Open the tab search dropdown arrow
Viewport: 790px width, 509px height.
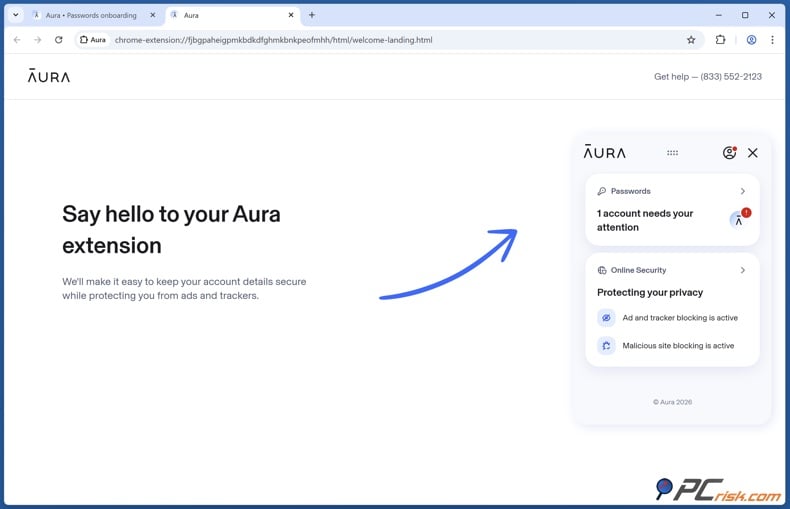point(16,15)
